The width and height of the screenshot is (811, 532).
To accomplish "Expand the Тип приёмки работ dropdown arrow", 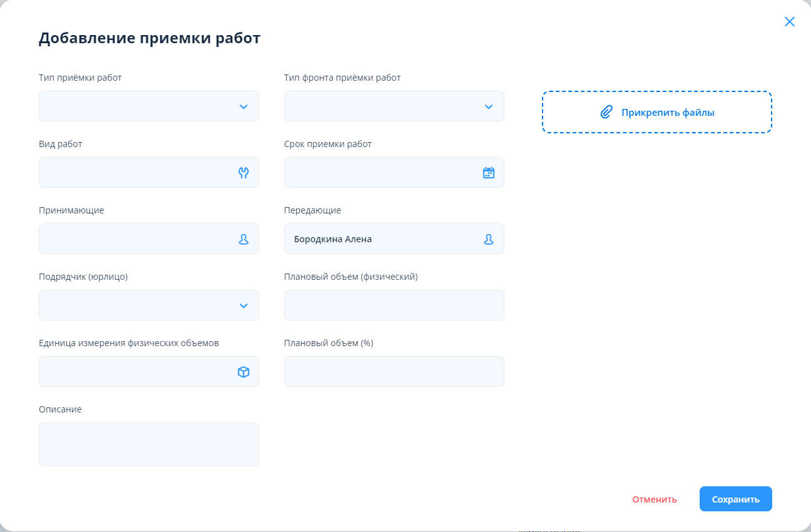I will click(243, 106).
